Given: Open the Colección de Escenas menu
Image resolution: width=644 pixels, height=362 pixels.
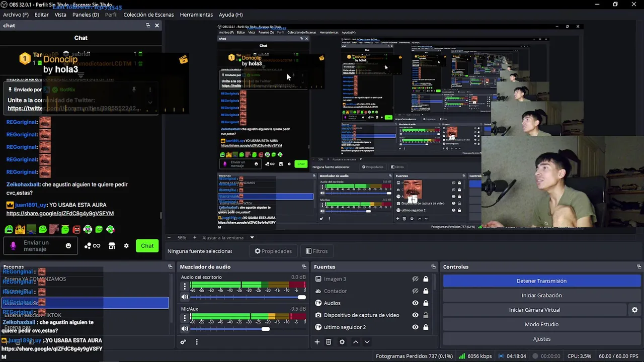Looking at the screenshot, I should pyautogui.click(x=148, y=15).
